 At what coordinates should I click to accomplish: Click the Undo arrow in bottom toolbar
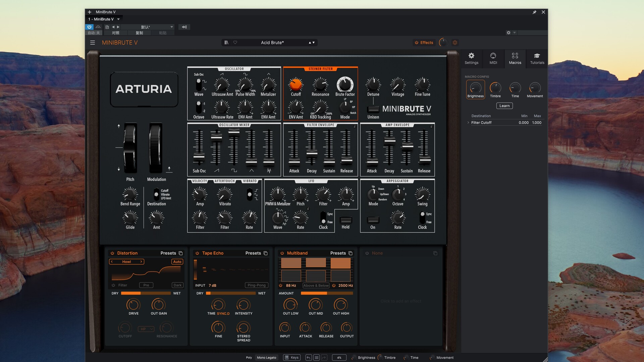(x=309, y=358)
